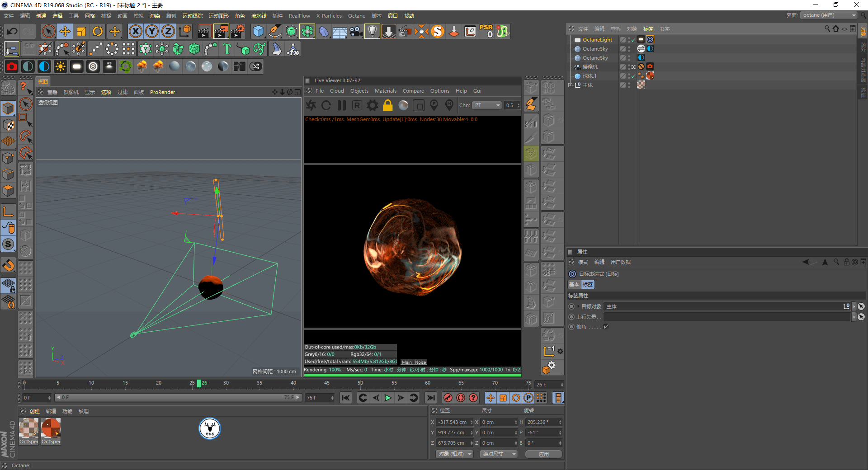Open the PT channel dropdown
The image size is (868, 470).
487,105
